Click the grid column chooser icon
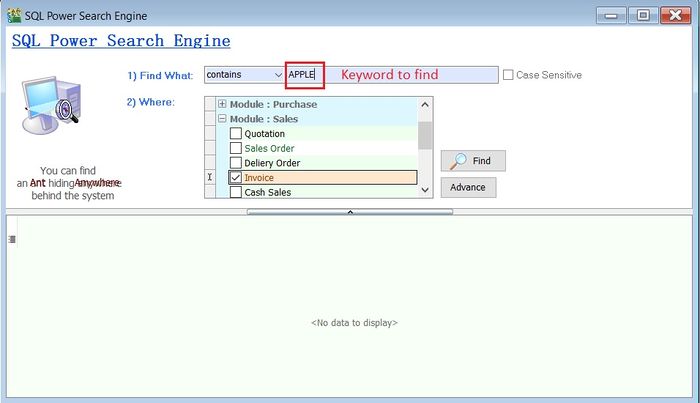700x403 pixels. pyautogui.click(x=12, y=239)
